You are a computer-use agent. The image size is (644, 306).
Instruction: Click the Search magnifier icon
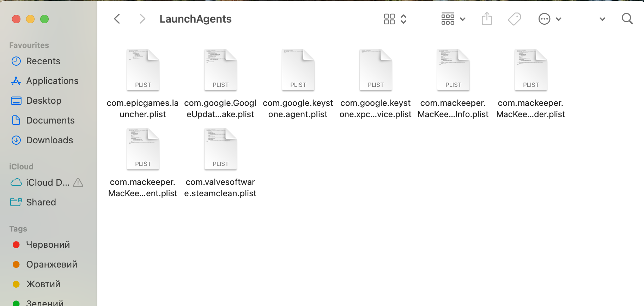click(627, 19)
